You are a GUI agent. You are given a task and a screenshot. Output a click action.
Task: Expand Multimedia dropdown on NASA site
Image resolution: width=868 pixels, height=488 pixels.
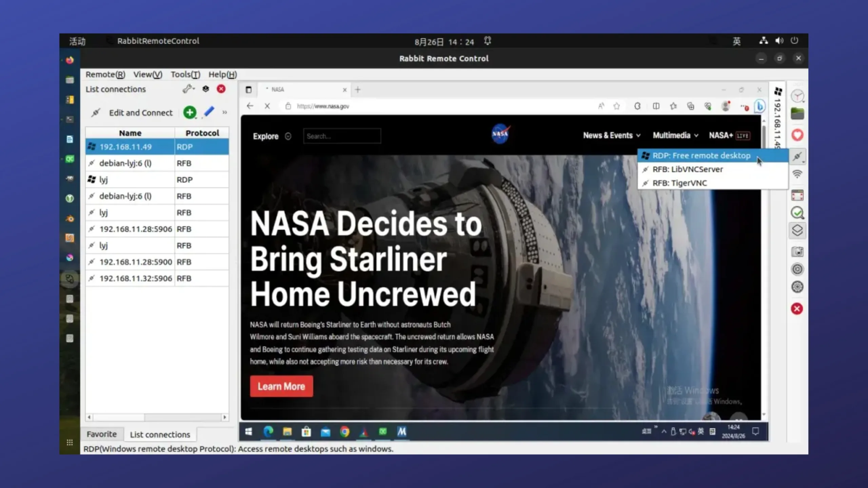675,135
